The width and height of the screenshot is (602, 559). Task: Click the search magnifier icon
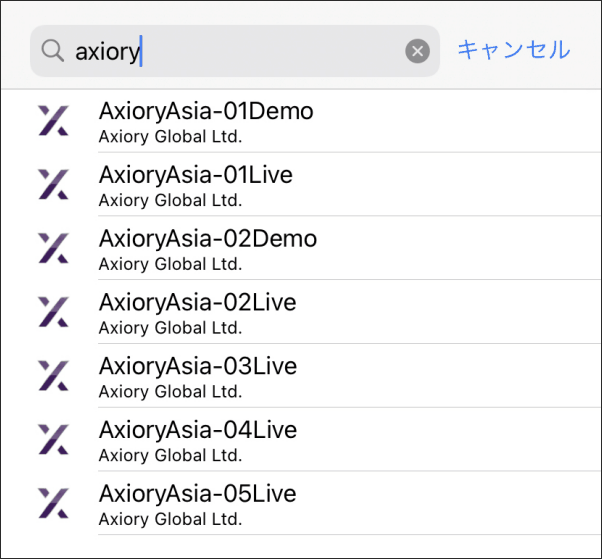pyautogui.click(x=52, y=51)
